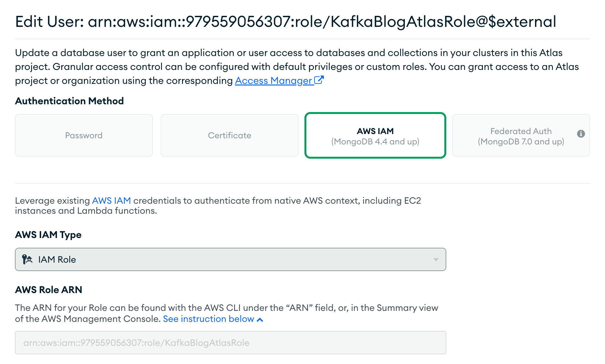Click See instruction below link
605x364 pixels.
[208, 319]
